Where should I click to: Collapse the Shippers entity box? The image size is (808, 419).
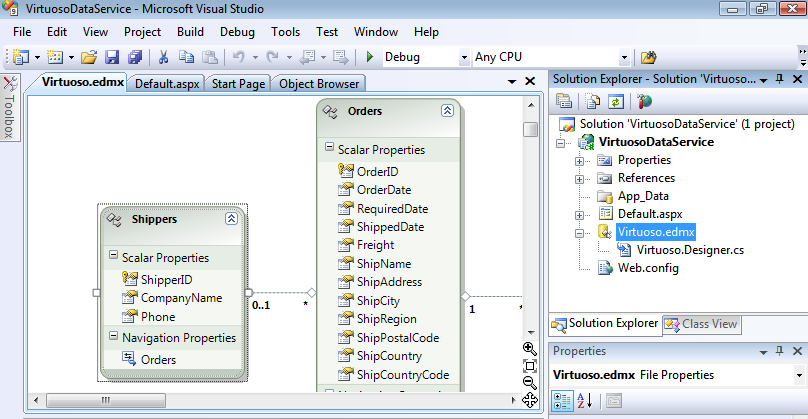(231, 219)
